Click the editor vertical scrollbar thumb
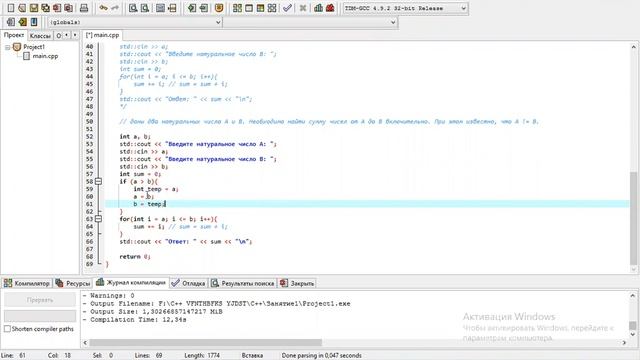Screen dimensions: 640x360 [633, 218]
